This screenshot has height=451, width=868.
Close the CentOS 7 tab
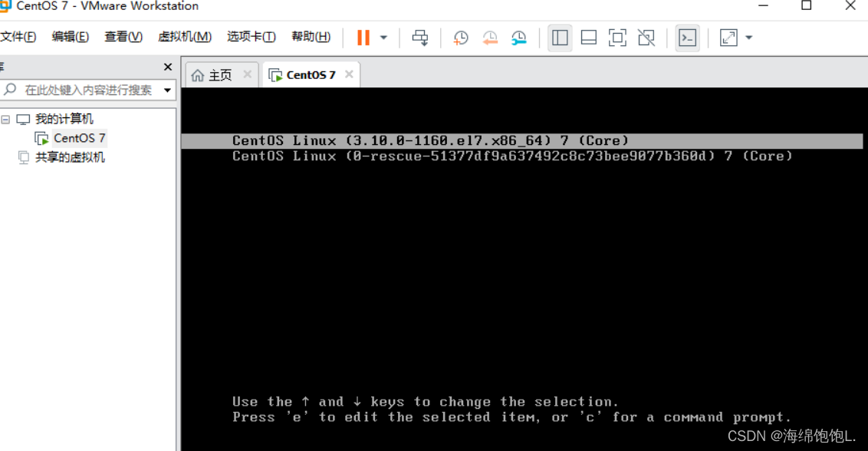349,74
